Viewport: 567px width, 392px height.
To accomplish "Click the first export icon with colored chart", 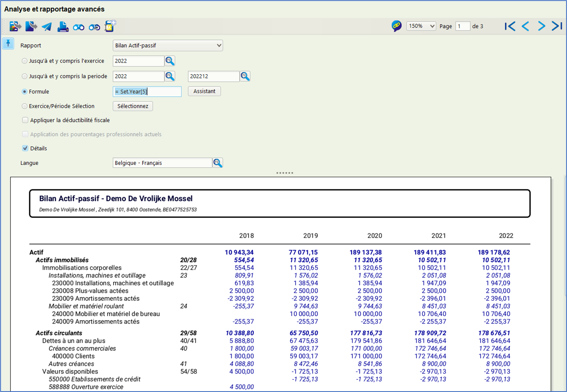I will [15, 26].
